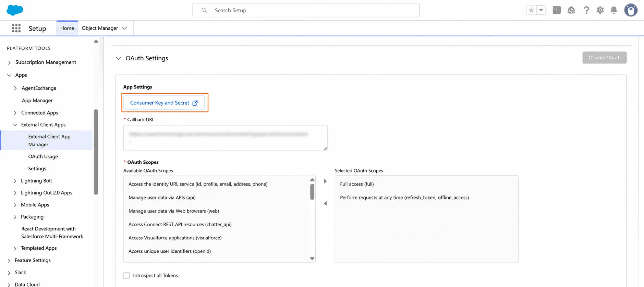This screenshot has width=644, height=287.
Task: Select Access Connect REST API resources scope
Action: click(180, 224)
